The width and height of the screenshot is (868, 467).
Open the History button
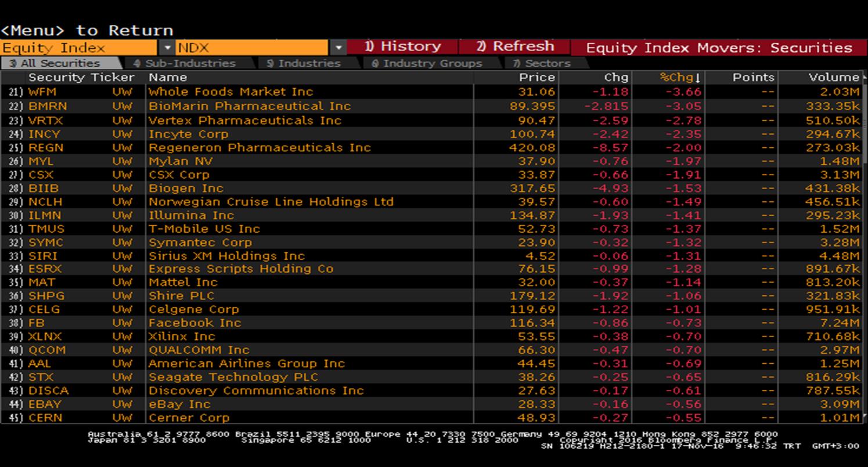[402, 47]
